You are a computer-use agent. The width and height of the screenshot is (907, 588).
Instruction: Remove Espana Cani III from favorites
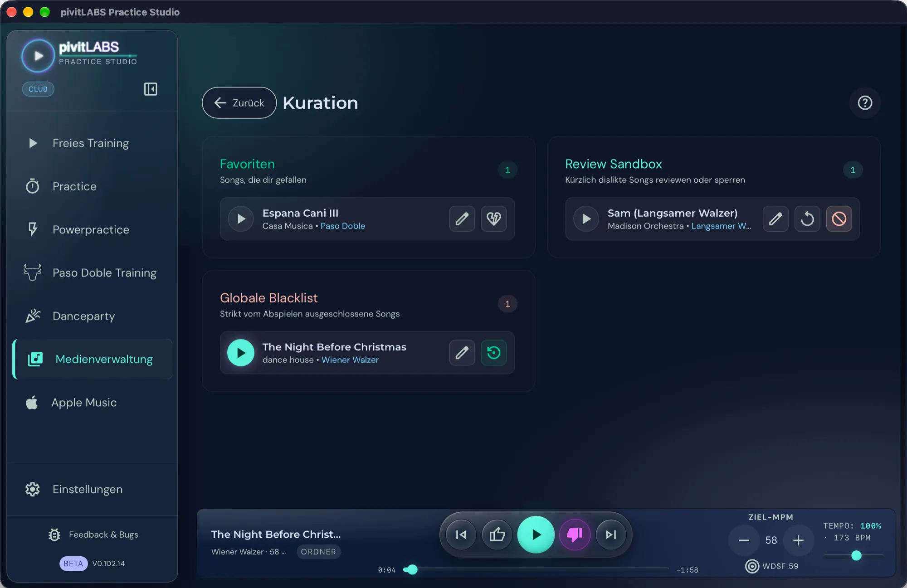click(493, 219)
